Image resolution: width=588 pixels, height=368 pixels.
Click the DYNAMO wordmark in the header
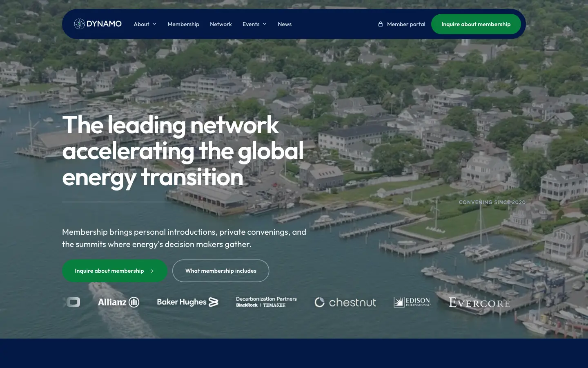[x=104, y=24]
